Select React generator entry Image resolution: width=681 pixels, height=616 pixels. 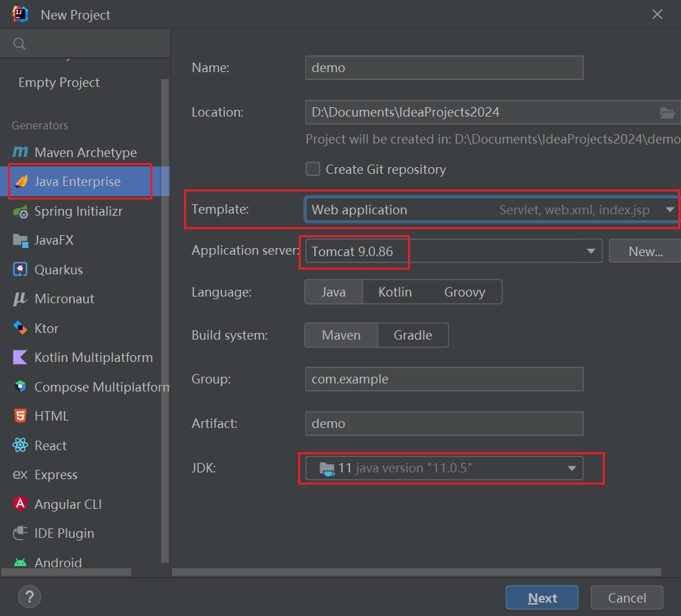[x=85, y=445]
